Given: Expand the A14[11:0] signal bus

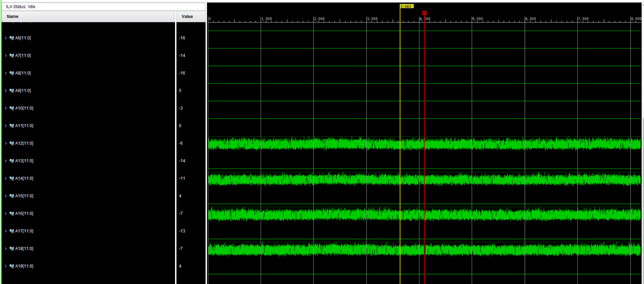Looking at the screenshot, I should [6, 179].
